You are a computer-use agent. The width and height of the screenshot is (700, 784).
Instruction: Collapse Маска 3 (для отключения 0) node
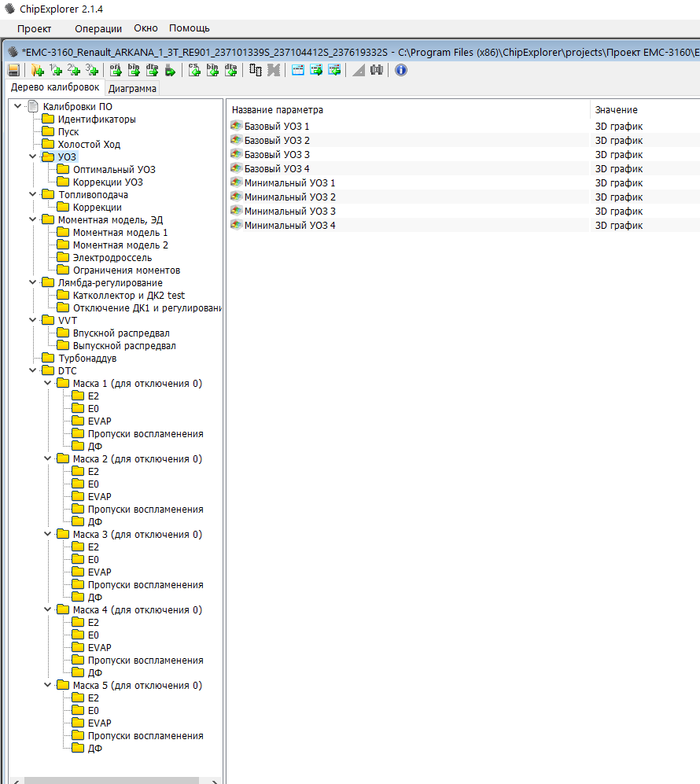point(48,535)
